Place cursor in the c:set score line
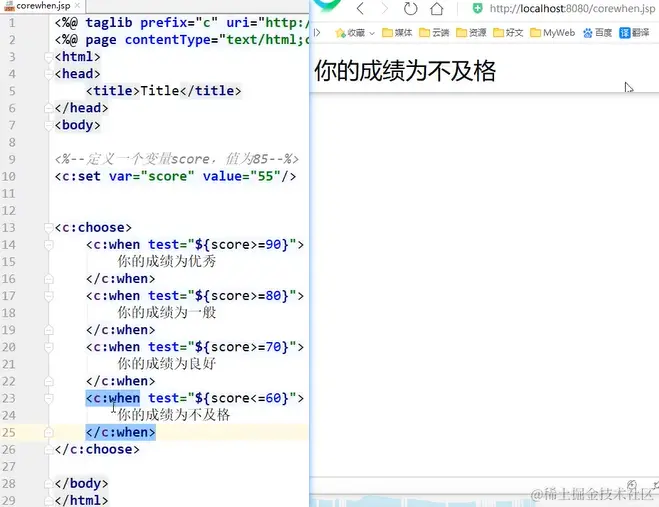 pyautogui.click(x=175, y=176)
